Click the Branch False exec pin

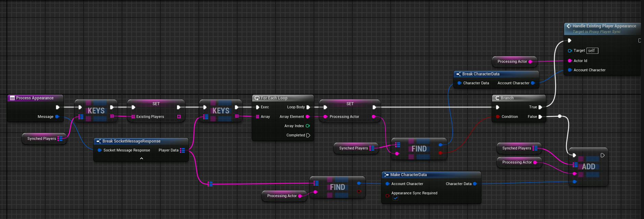(x=540, y=117)
